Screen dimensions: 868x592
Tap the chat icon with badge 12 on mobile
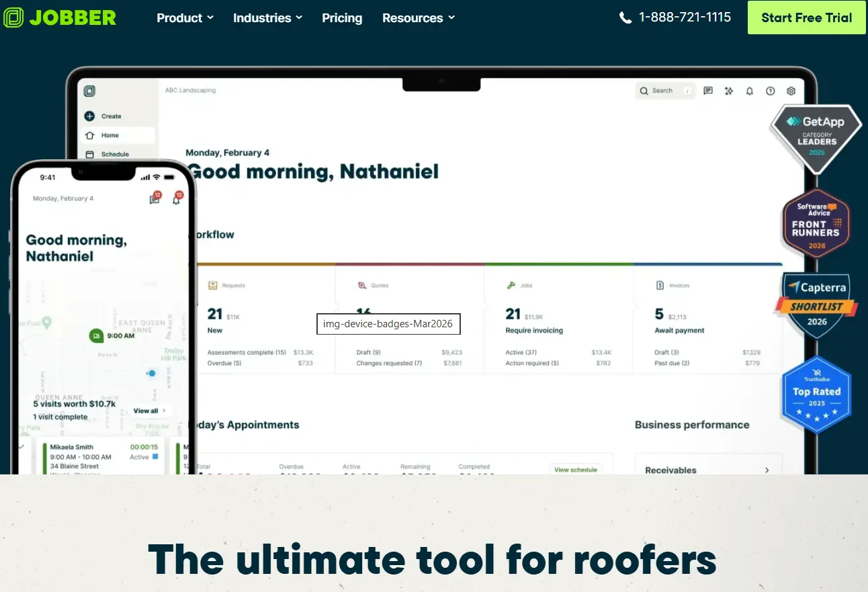(x=155, y=200)
